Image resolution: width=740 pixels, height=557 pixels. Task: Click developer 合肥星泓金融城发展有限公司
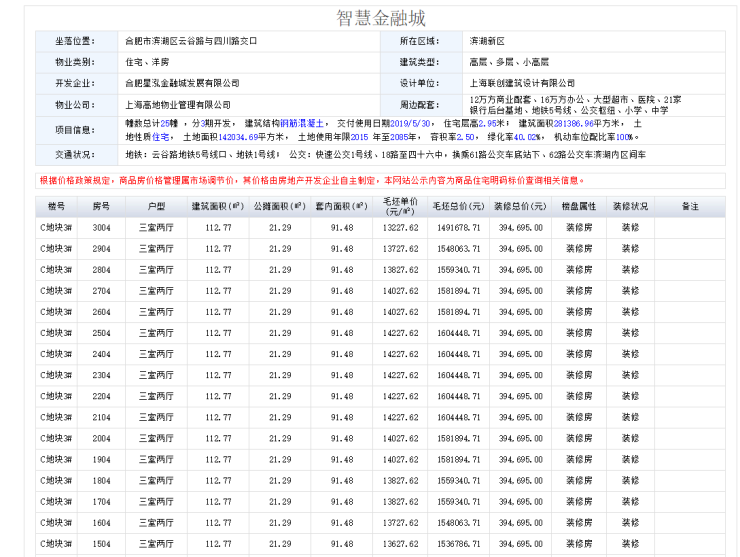[182, 84]
